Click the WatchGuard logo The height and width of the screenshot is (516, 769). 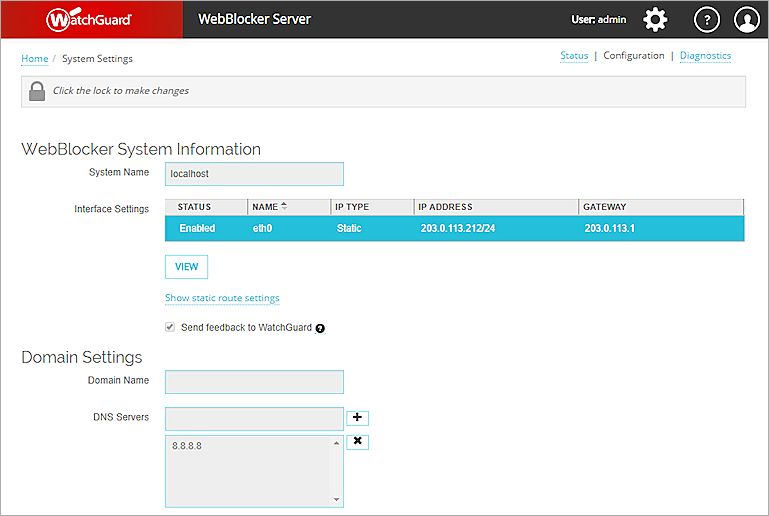(x=90, y=19)
